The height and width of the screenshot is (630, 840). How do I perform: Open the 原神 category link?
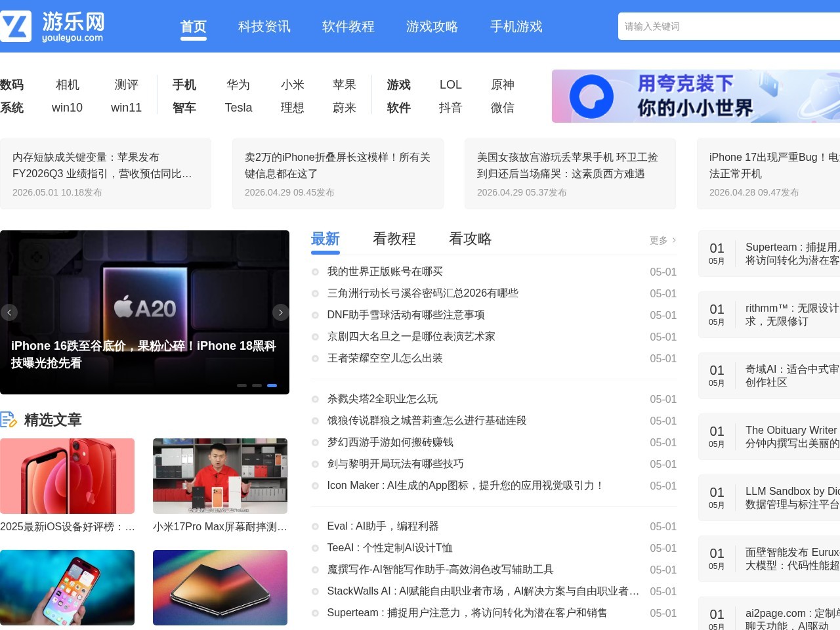tap(503, 85)
